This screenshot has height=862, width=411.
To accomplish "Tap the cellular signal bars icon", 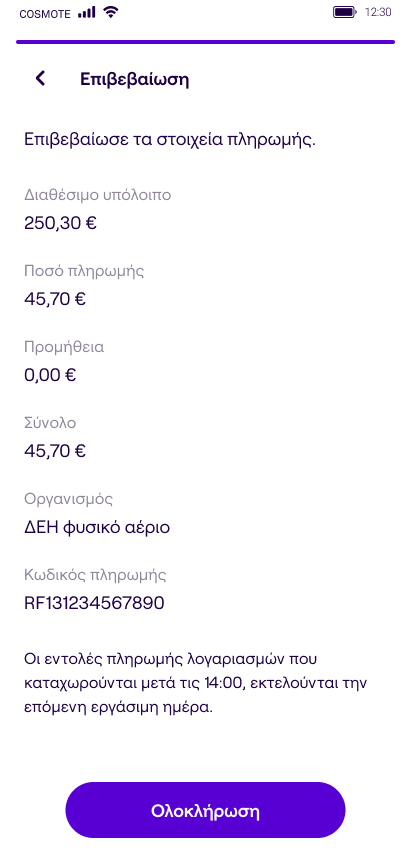I will 86,12.
